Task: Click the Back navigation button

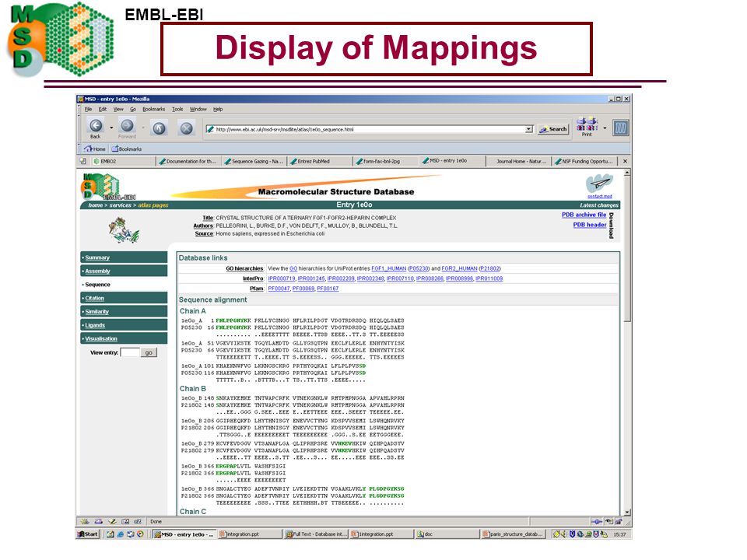Action: tap(96, 126)
